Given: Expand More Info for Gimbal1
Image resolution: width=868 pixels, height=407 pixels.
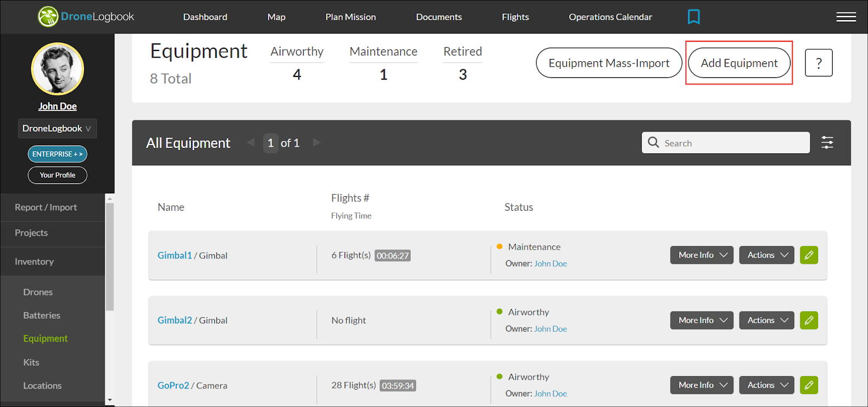Looking at the screenshot, I should [x=701, y=255].
